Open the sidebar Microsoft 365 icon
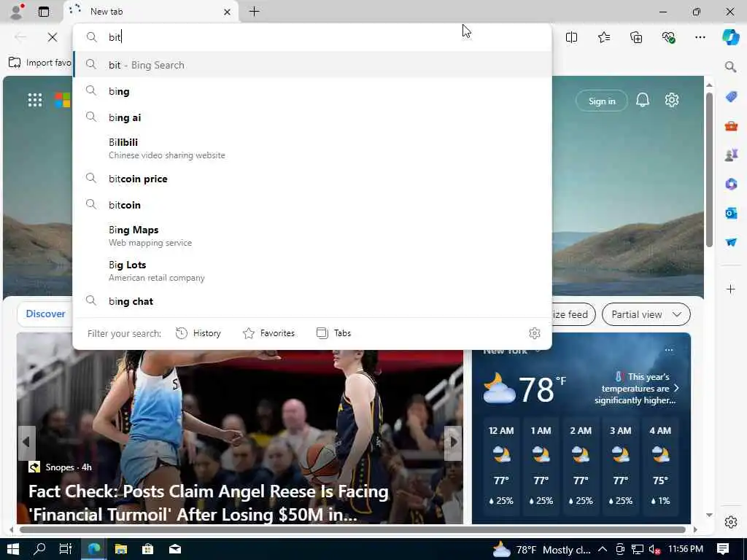The image size is (747, 560). point(731,184)
